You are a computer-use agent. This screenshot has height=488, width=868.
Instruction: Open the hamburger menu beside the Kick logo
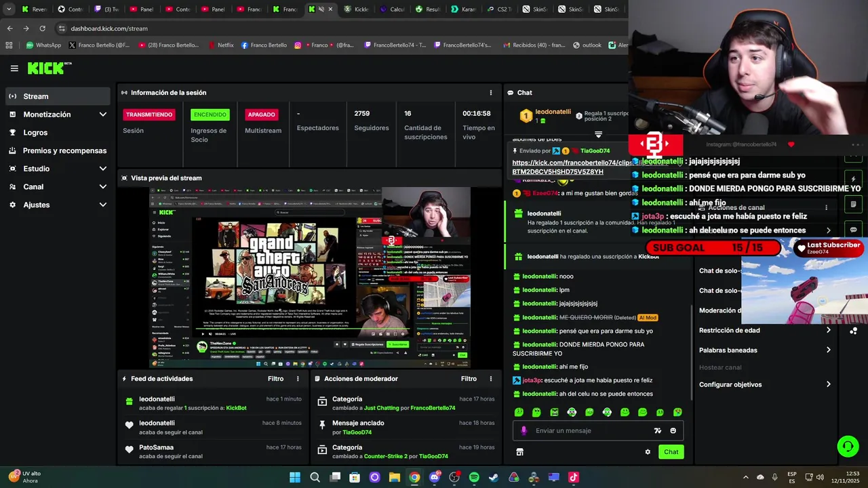[x=14, y=68]
